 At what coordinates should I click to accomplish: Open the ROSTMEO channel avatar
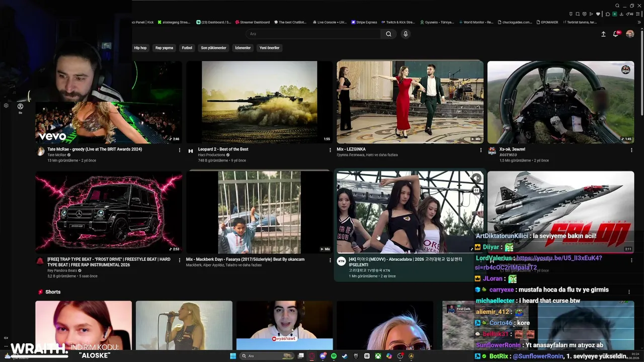(492, 151)
